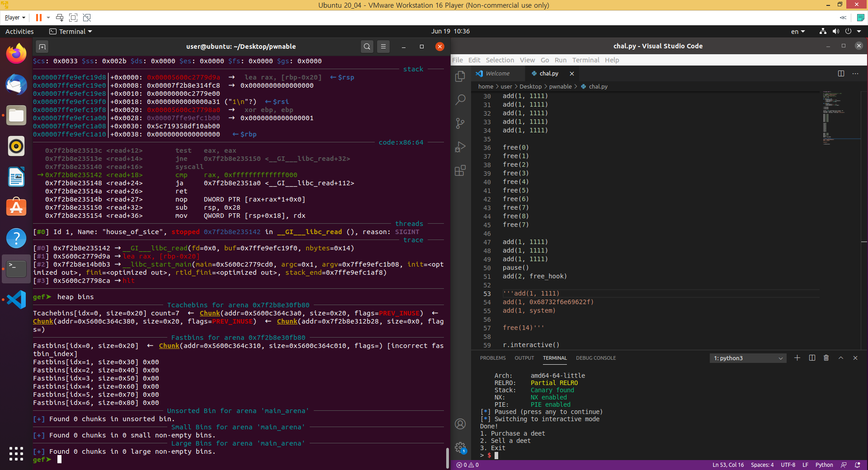Send Ctrl+Alt+Del via VMware toolbar

60,18
